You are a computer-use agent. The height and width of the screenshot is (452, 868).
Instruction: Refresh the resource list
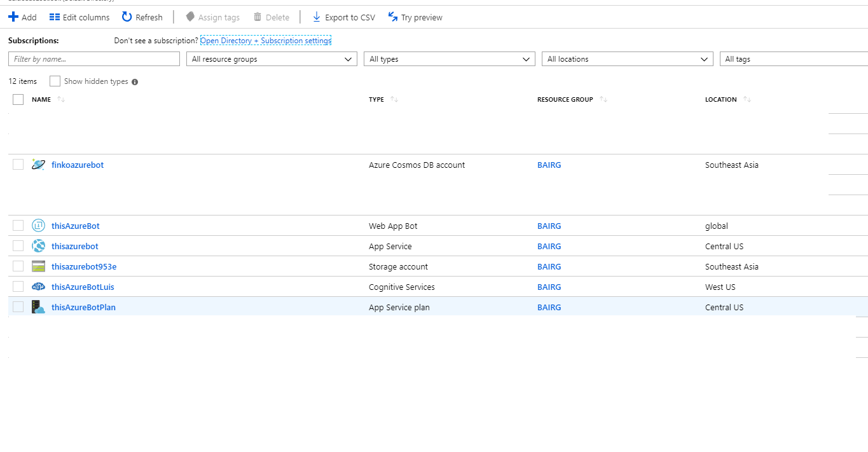click(142, 17)
